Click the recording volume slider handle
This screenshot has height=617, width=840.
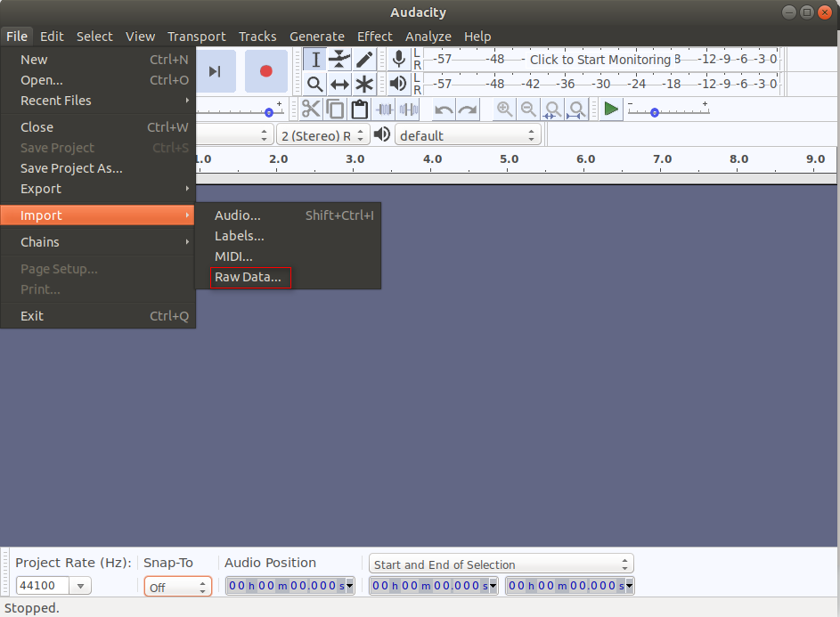pos(269,112)
